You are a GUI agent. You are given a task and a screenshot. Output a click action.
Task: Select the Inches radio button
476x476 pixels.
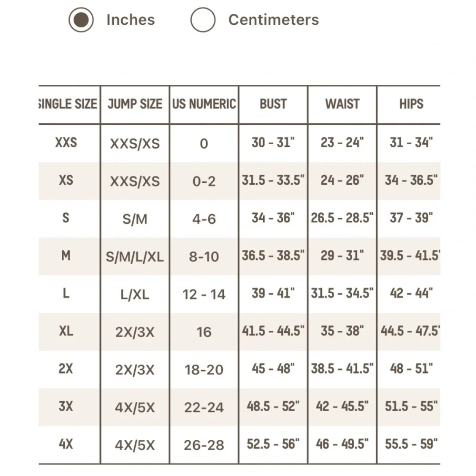coord(81,20)
